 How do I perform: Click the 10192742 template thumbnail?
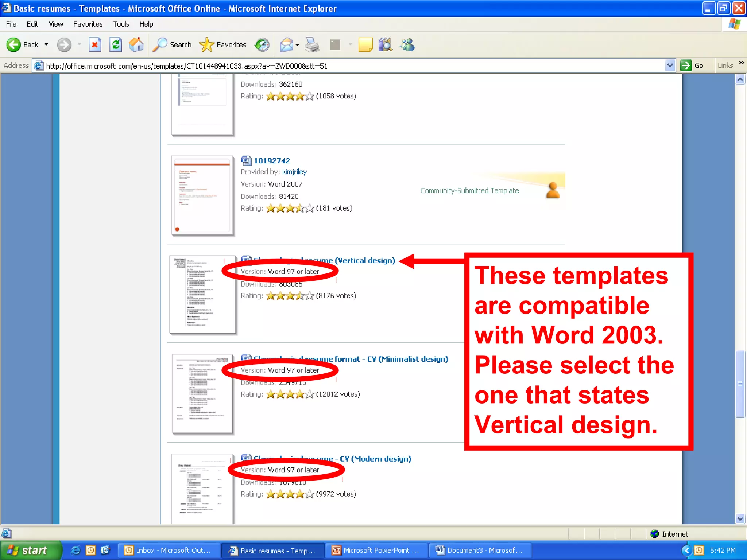202,195
